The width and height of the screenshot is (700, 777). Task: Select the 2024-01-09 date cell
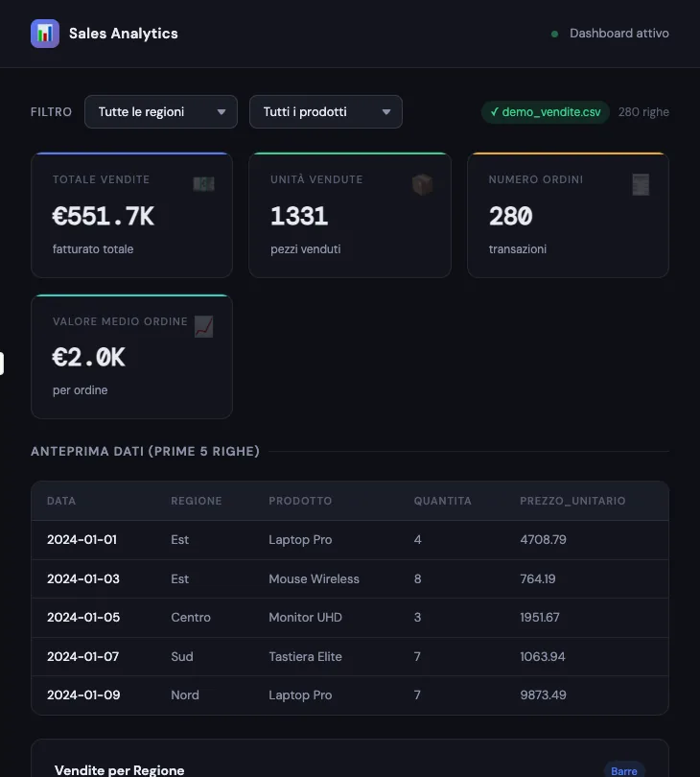coord(83,695)
